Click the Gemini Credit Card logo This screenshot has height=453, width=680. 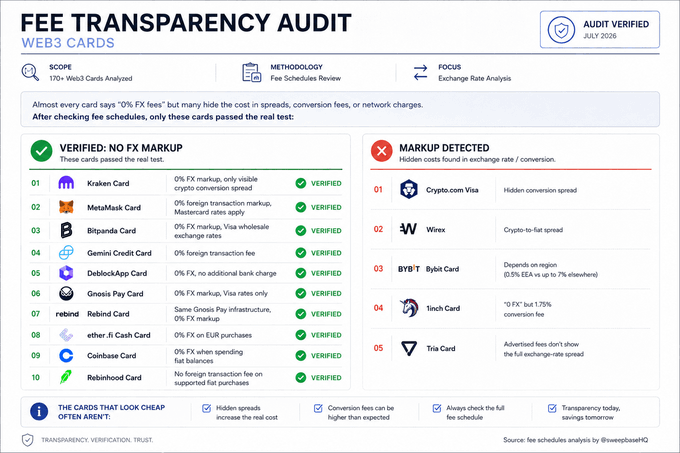(x=66, y=252)
